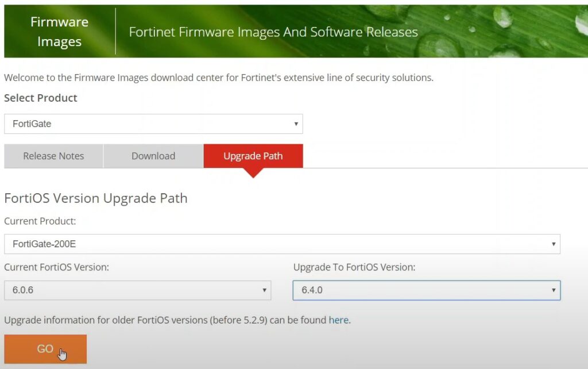The width and height of the screenshot is (588, 369).
Task: Open the Download tab
Action: [153, 156]
